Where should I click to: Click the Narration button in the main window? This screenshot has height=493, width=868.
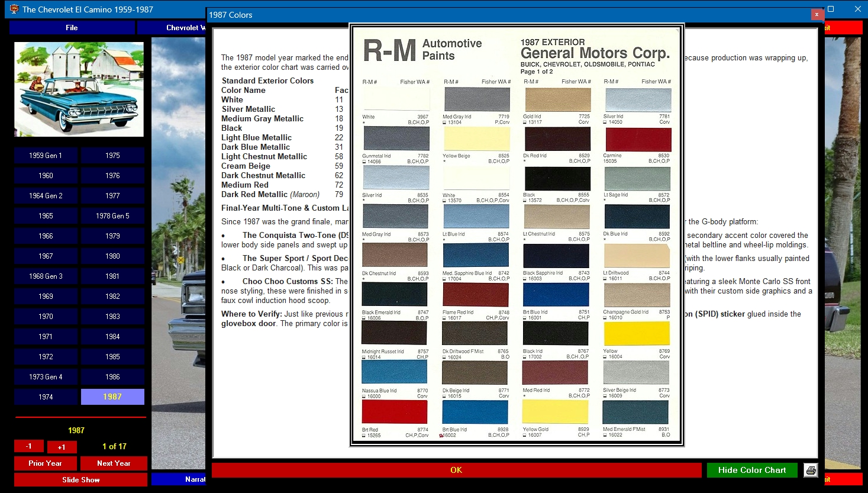(x=178, y=479)
